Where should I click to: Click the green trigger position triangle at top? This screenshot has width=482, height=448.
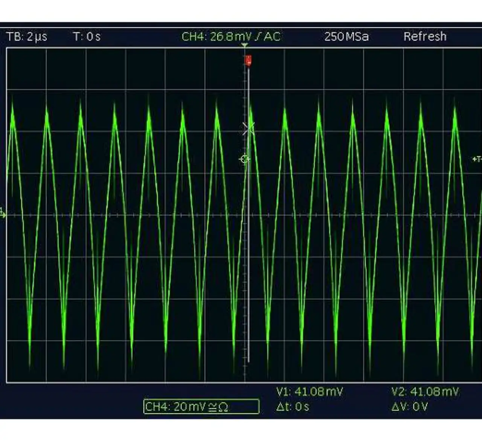tap(245, 45)
